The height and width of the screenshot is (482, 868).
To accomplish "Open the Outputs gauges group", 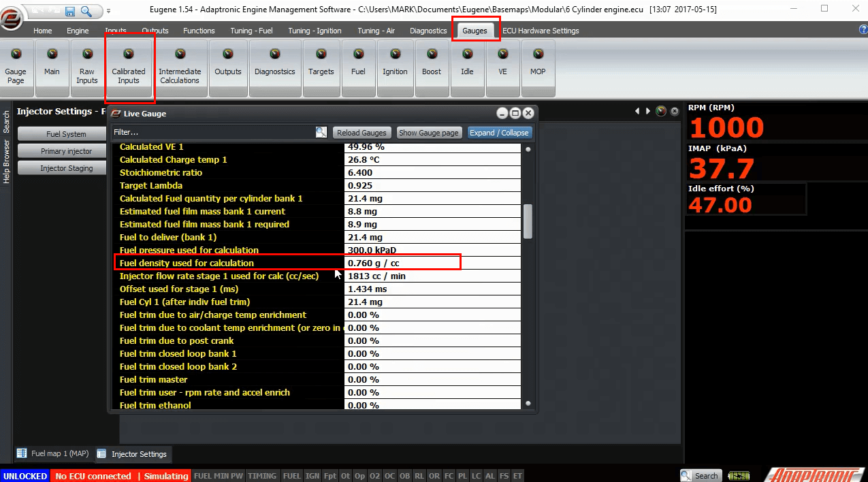I will 228,67.
